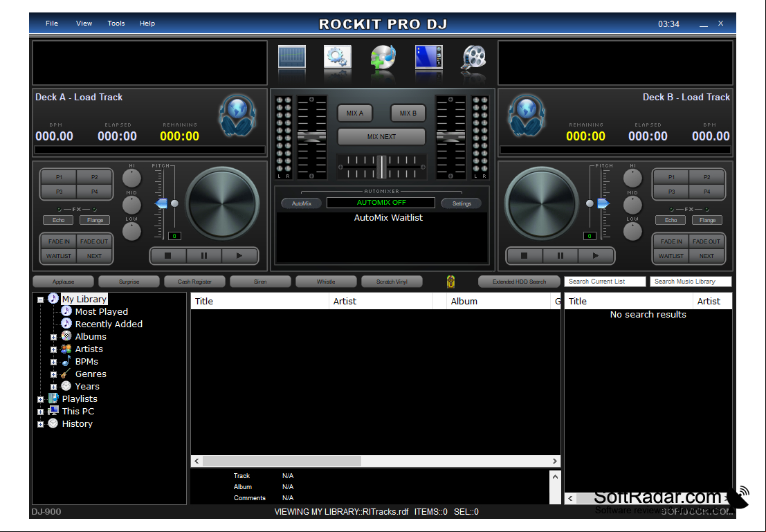Click Deck B pitch slider handle
This screenshot has width=766, height=532.
point(603,203)
